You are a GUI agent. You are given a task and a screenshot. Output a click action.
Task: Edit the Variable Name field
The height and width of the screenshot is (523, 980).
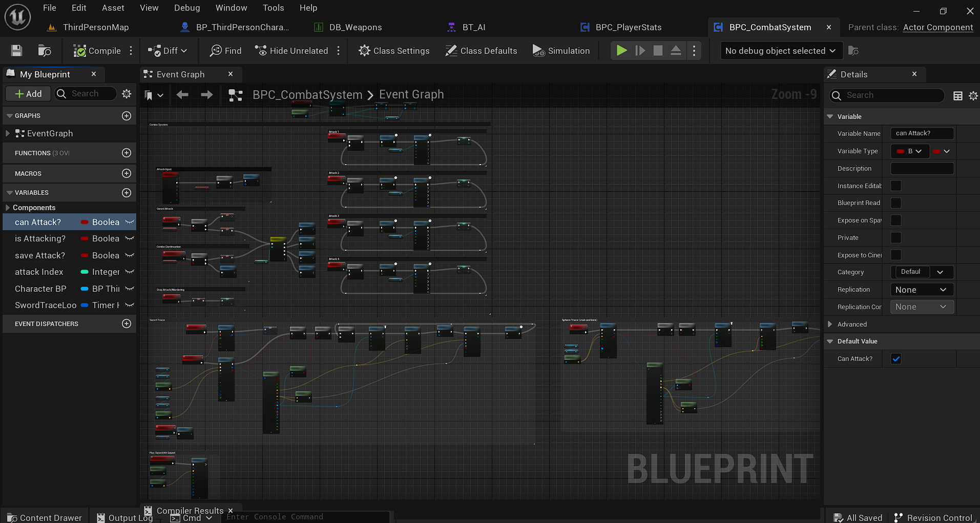click(x=922, y=133)
